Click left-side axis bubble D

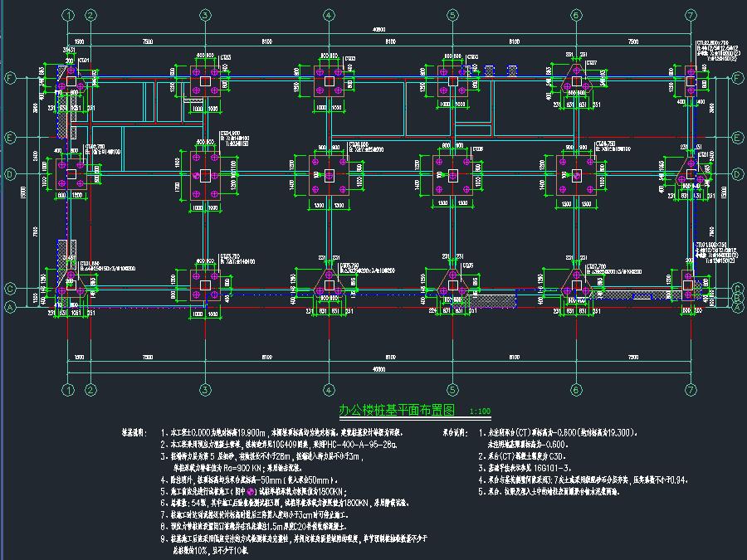point(10,174)
